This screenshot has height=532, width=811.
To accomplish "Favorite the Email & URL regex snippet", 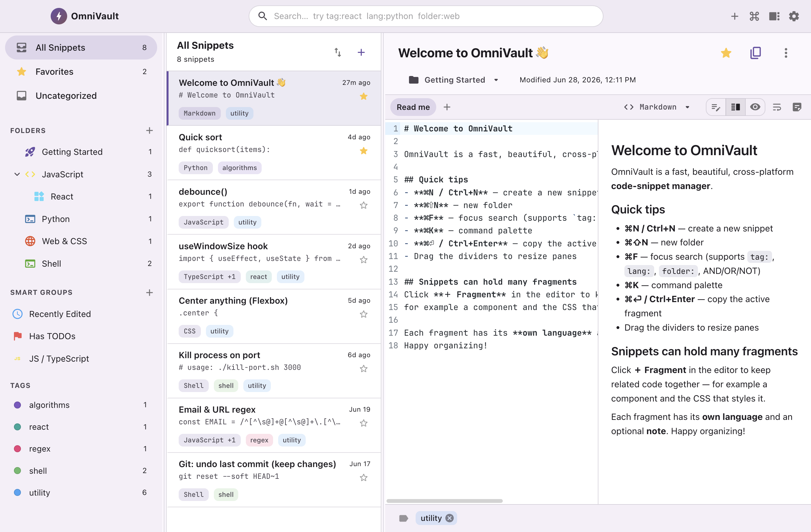I will coord(364,423).
